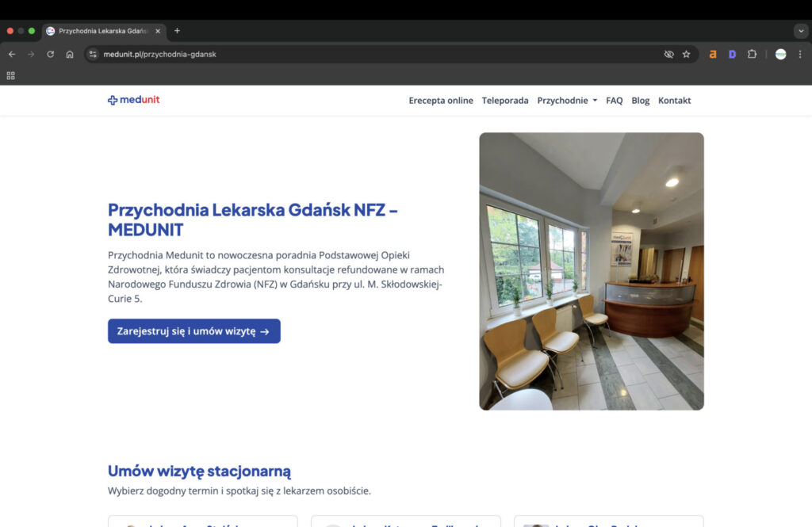Click 'Zarejestruj się i umów wizytę' button
This screenshot has width=812, height=527.
coord(194,331)
